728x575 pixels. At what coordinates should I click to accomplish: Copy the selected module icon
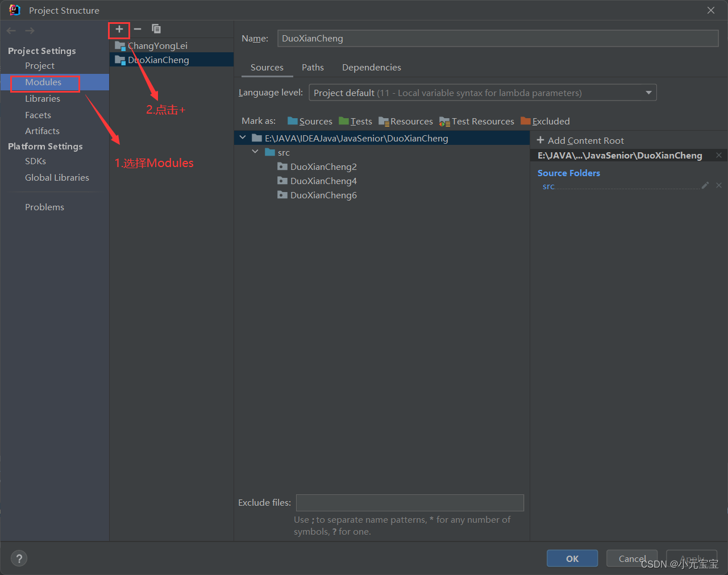click(156, 29)
